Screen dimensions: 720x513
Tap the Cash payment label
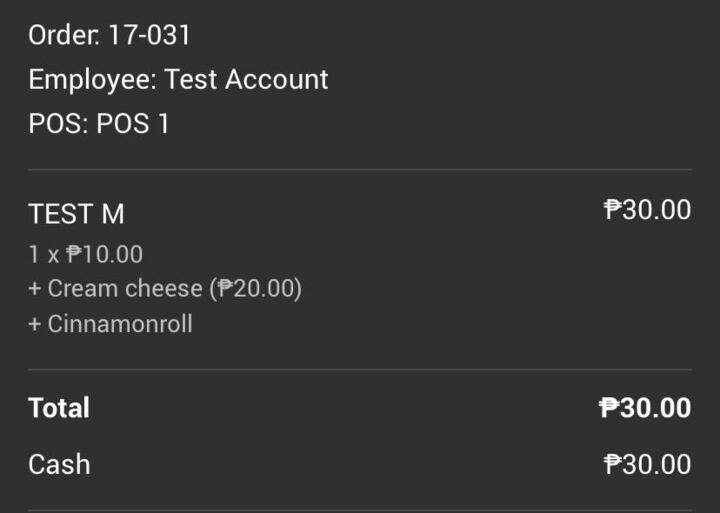pos(59,464)
